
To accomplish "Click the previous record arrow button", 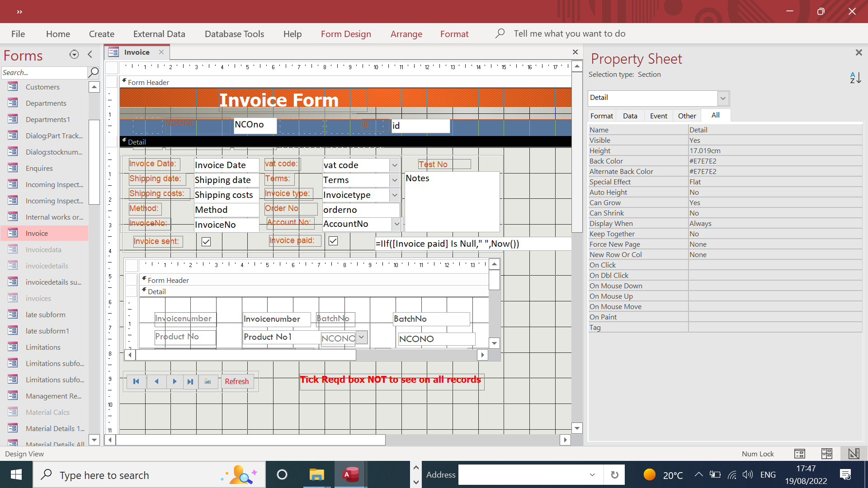I will click(x=156, y=382).
